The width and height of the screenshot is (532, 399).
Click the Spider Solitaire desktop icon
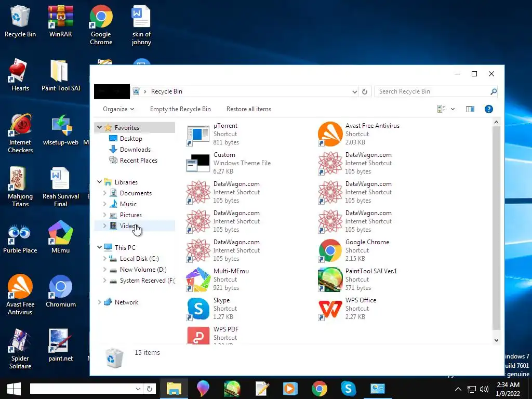click(20, 349)
